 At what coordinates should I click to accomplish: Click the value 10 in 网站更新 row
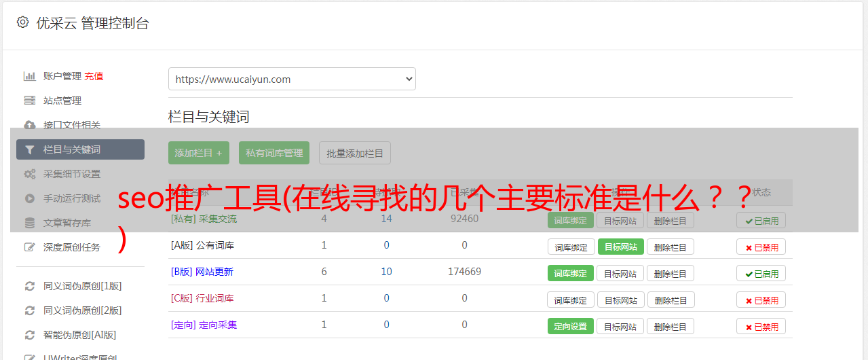(x=386, y=272)
